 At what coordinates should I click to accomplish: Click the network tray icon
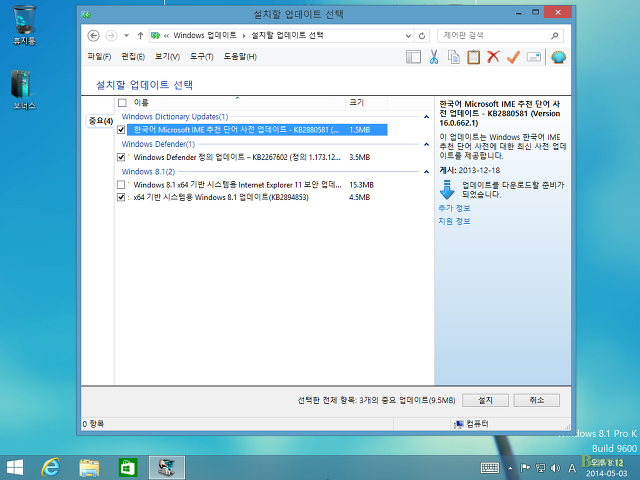(540, 468)
